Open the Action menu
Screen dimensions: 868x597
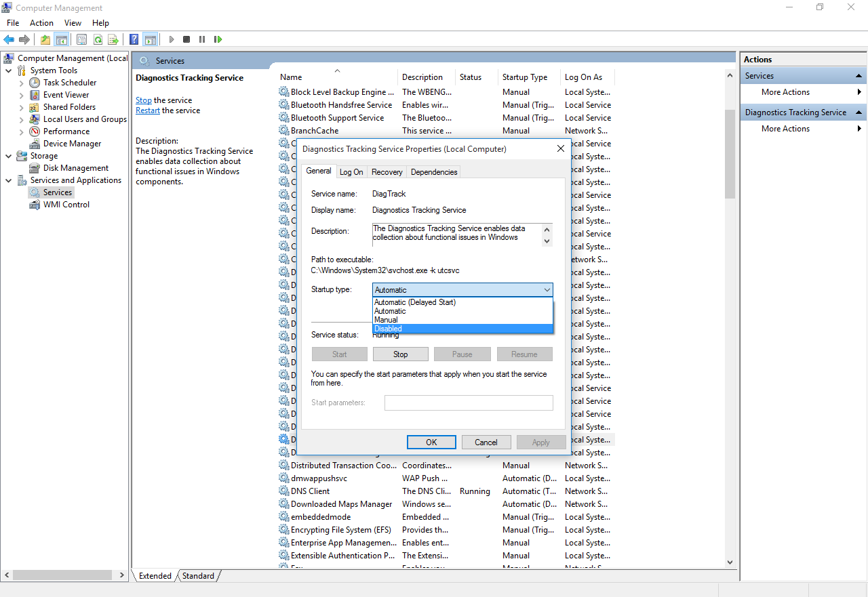click(41, 23)
